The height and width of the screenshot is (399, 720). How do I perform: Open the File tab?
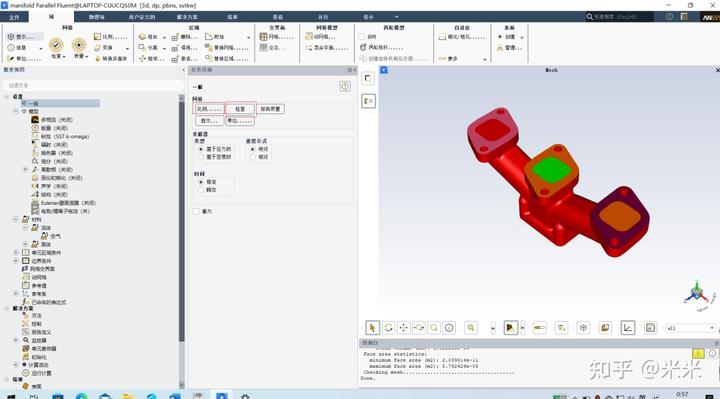(14, 17)
